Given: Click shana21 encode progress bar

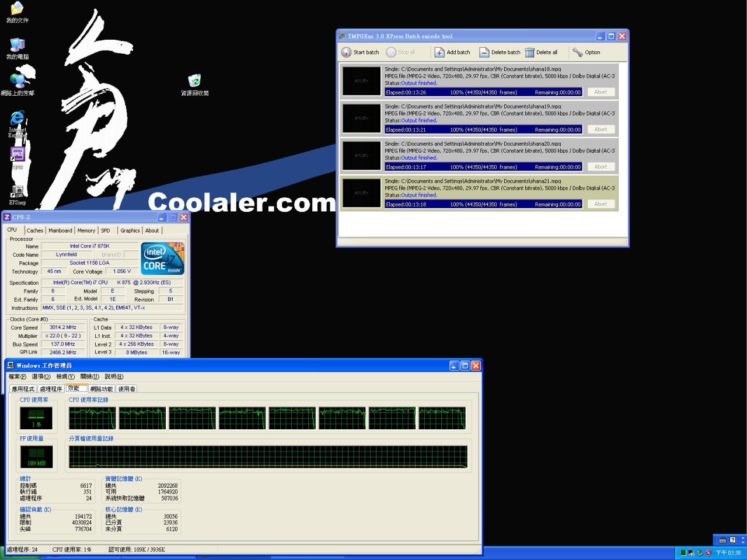Looking at the screenshot, I should (x=483, y=204).
